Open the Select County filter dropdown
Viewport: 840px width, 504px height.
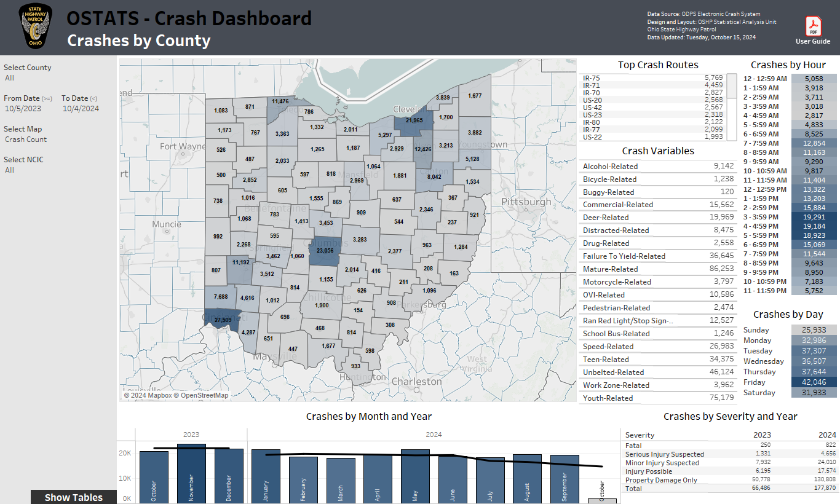58,78
